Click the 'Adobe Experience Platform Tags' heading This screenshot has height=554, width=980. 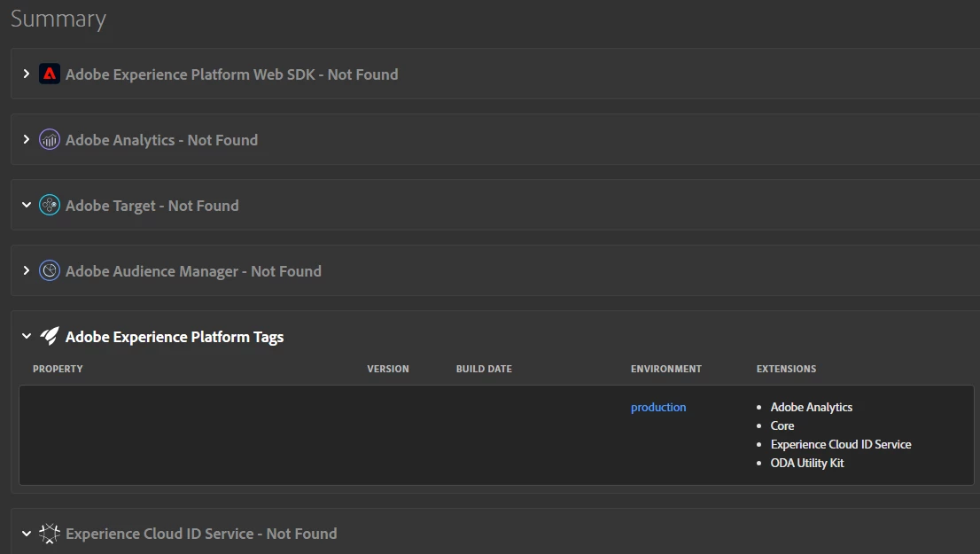coord(175,337)
